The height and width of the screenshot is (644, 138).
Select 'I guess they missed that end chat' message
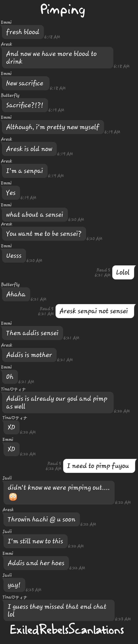(x=59, y=610)
